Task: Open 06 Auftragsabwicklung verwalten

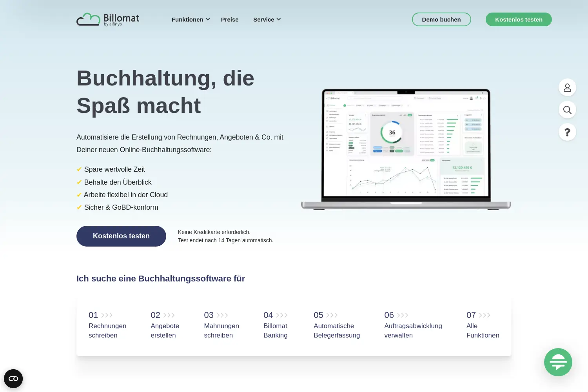Action: tap(413, 325)
